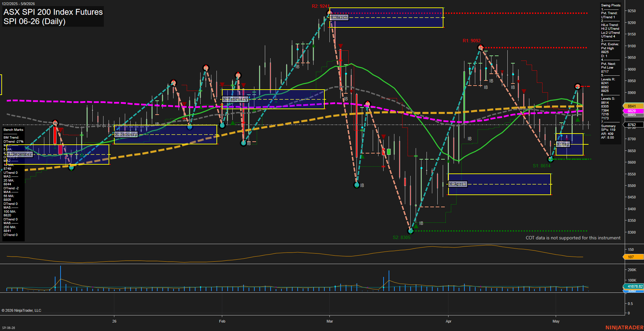Click the 200 MA: entry in Bench Marks
The image size is (644, 331).
10,227
